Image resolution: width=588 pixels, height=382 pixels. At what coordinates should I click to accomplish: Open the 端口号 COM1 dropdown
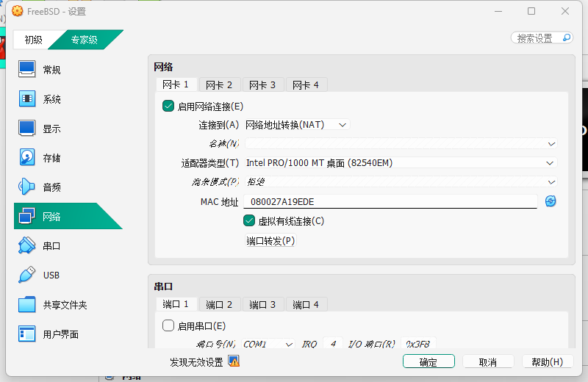pyautogui.click(x=268, y=344)
